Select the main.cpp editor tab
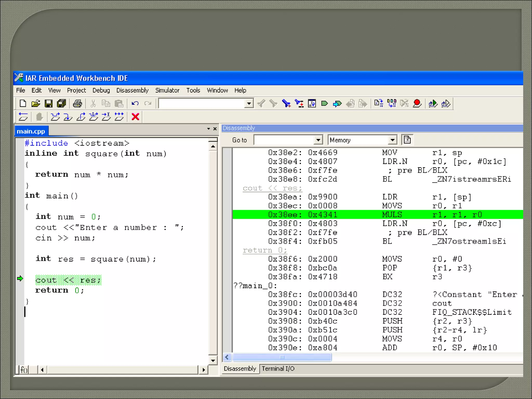This screenshot has height=399, width=532. pyautogui.click(x=31, y=131)
